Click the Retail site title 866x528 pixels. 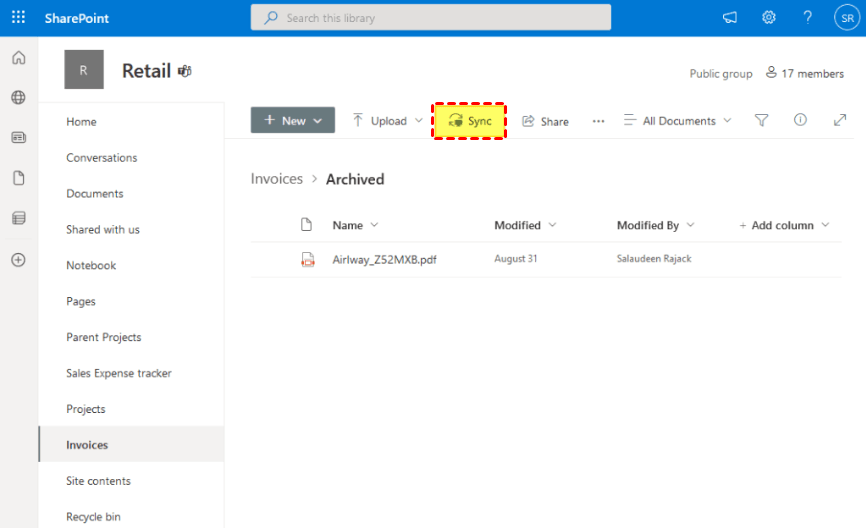[x=146, y=71]
